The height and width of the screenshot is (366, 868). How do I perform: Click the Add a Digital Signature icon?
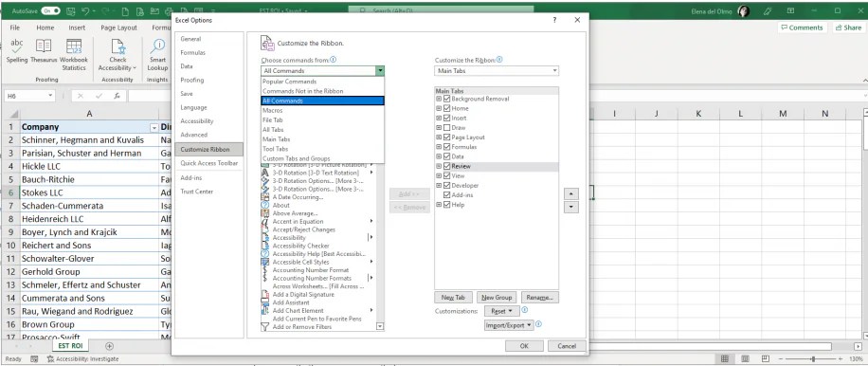click(264, 295)
